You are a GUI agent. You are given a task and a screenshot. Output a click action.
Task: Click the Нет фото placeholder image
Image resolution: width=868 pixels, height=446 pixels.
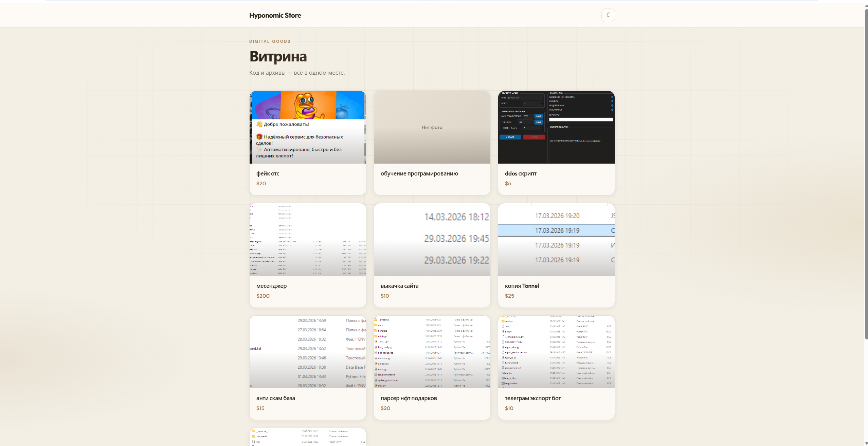[432, 127]
